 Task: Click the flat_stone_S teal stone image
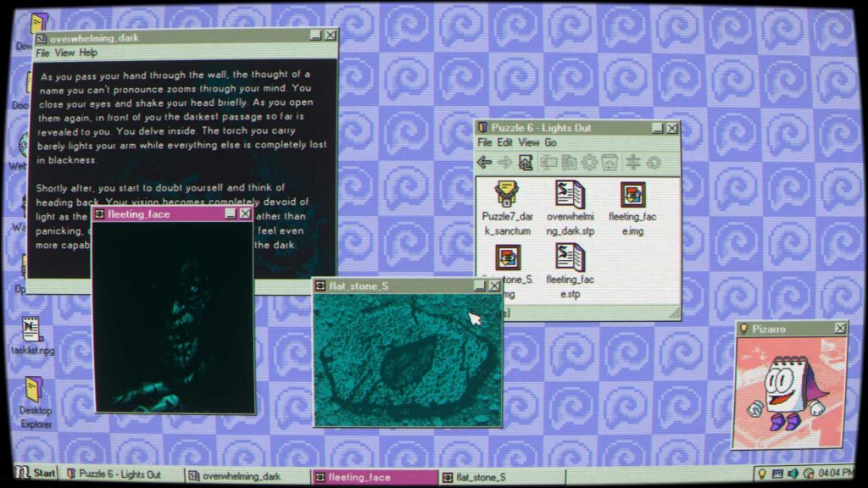(x=408, y=359)
